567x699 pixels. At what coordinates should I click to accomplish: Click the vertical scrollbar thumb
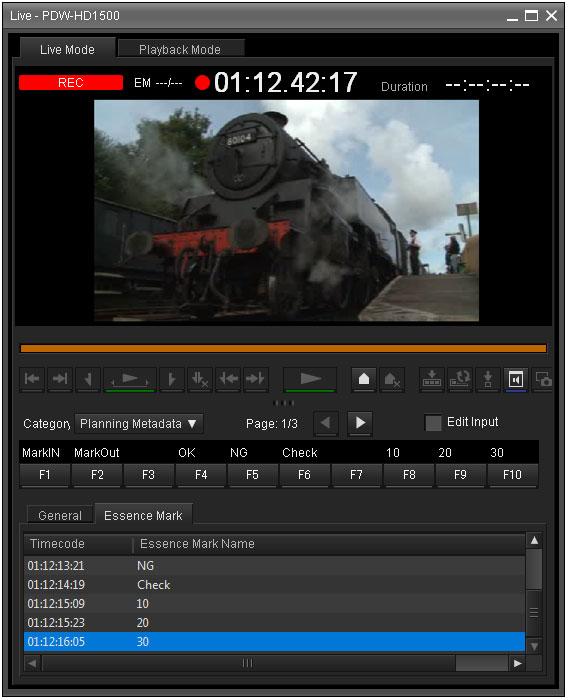click(x=534, y=613)
